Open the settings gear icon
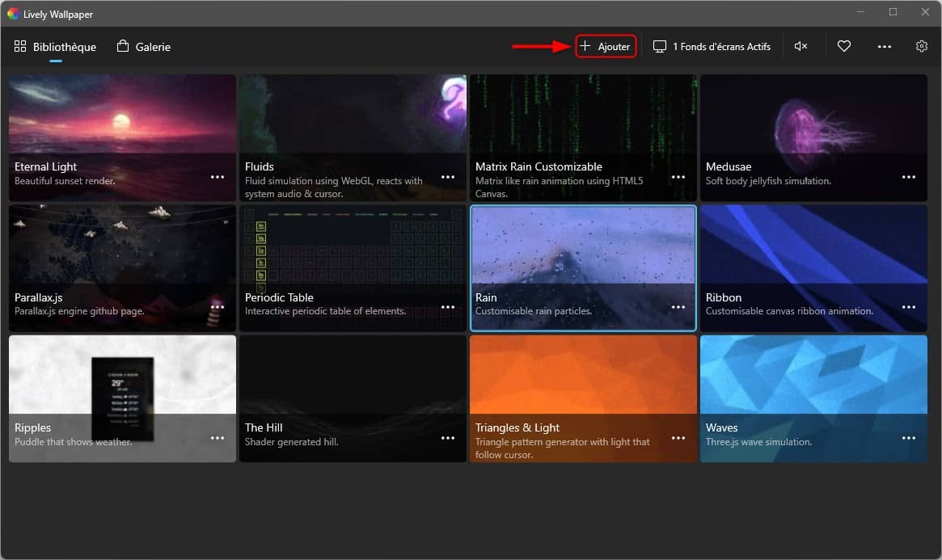Screen dimensions: 942x560 (922, 46)
